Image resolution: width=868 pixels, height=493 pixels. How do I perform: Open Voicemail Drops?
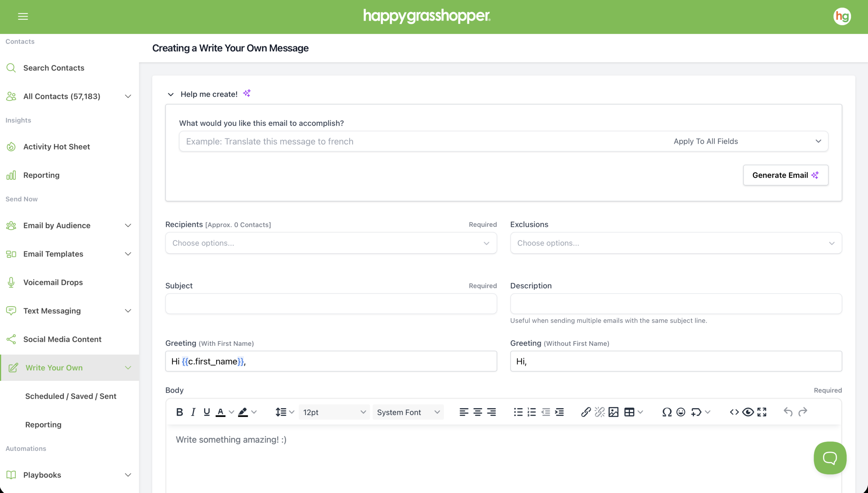(53, 282)
